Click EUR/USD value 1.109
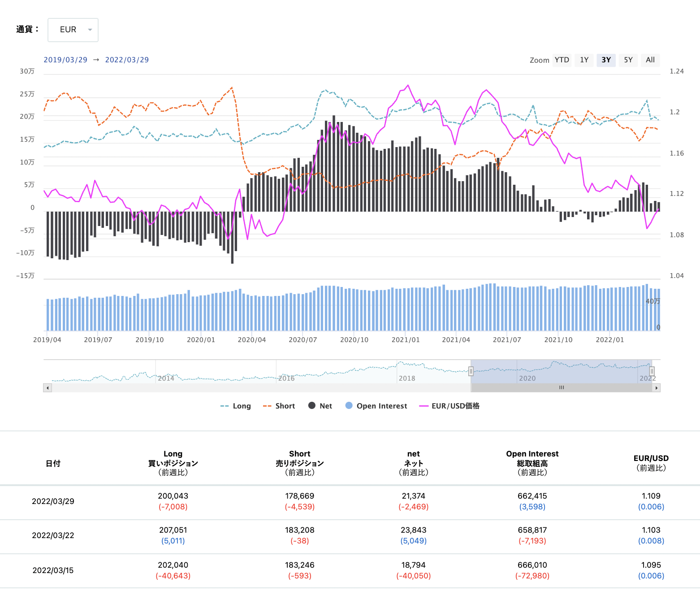The width and height of the screenshot is (700, 591). click(x=651, y=496)
